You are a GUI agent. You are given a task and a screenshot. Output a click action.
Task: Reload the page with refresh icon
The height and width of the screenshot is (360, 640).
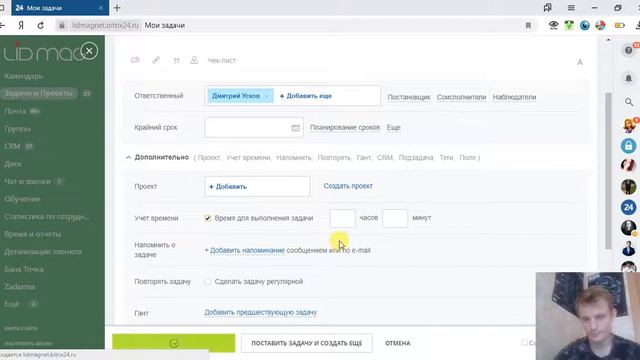click(40, 25)
